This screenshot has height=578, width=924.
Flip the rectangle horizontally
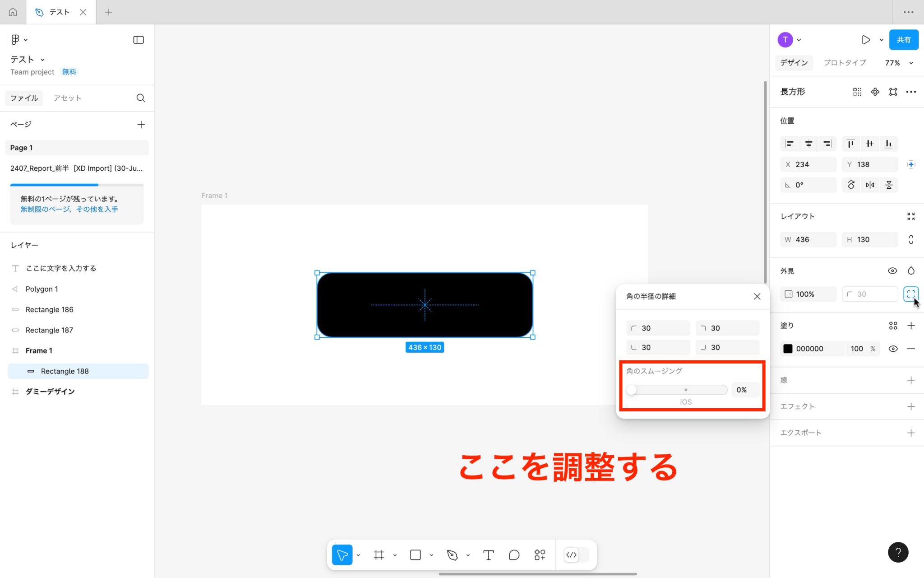870,185
